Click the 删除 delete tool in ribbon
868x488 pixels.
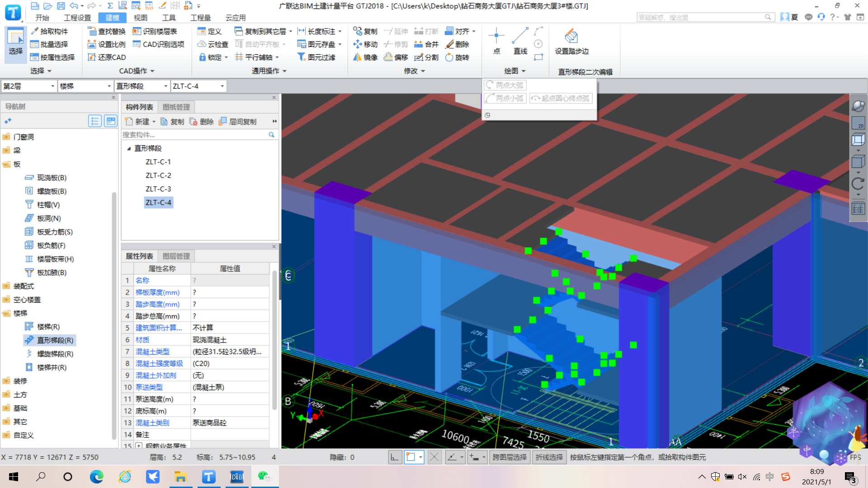pyautogui.click(x=458, y=44)
